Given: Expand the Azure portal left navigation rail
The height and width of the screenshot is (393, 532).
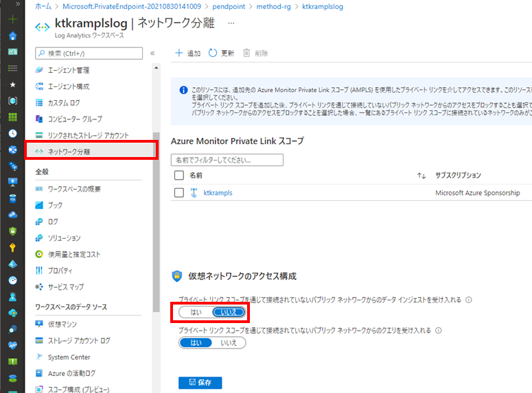Looking at the screenshot, I should pyautogui.click(x=18, y=3).
